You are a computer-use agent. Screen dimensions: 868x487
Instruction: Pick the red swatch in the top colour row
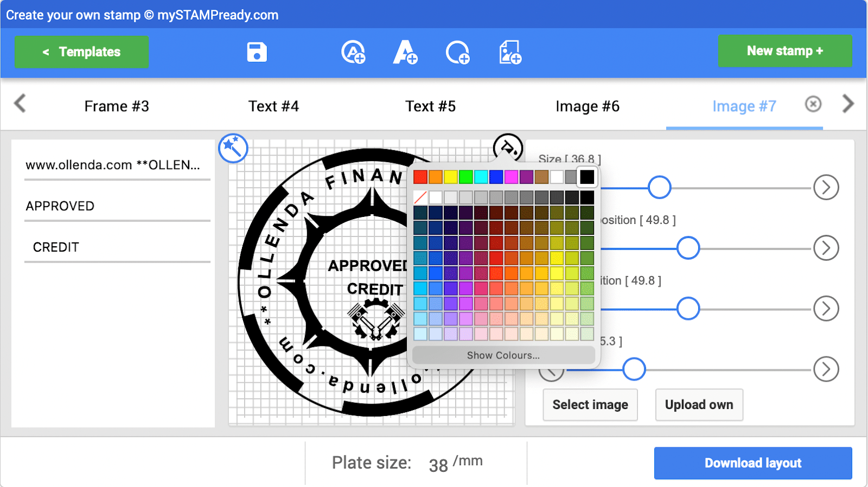420,177
